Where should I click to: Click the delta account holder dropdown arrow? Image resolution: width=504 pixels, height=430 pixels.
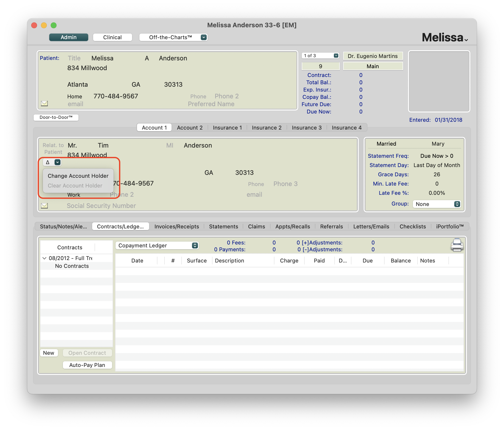58,162
